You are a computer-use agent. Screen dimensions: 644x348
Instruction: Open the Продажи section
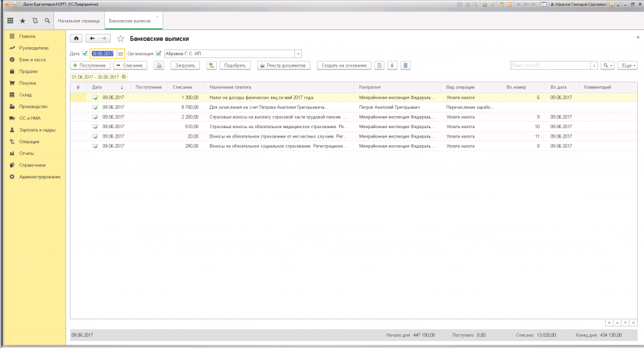coord(28,72)
